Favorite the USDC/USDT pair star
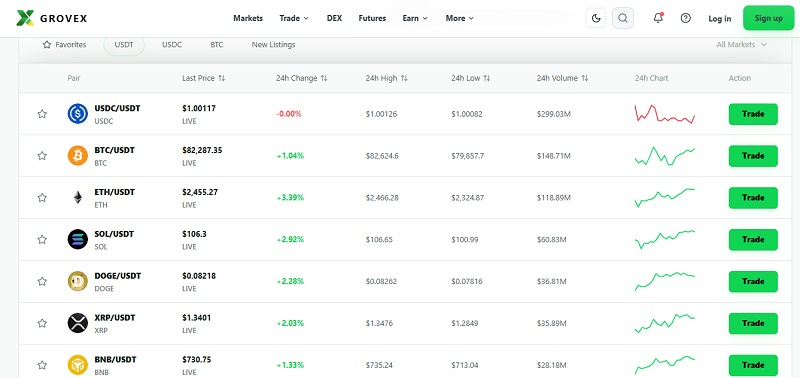This screenshot has width=800, height=378. coord(42,114)
